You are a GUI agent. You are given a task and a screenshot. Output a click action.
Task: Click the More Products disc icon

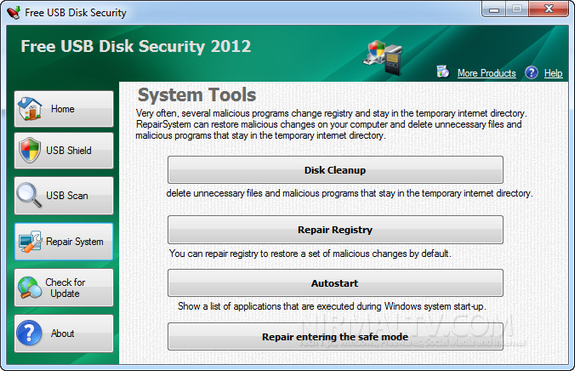click(443, 71)
